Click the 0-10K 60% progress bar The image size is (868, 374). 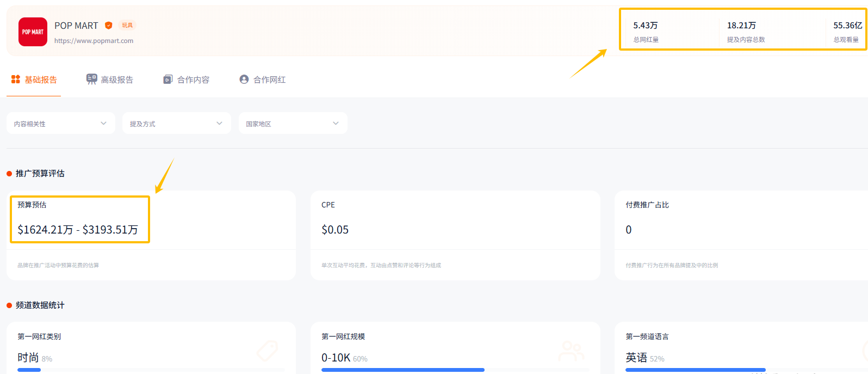pos(402,370)
